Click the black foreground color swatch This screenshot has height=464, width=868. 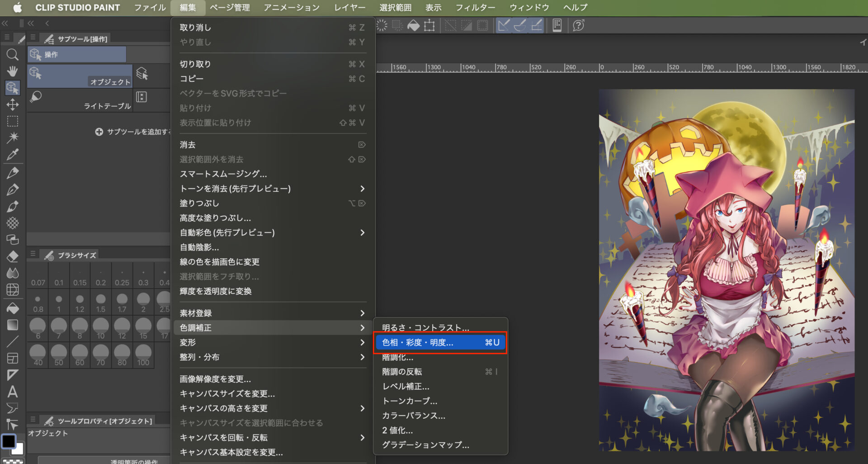pyautogui.click(x=9, y=441)
